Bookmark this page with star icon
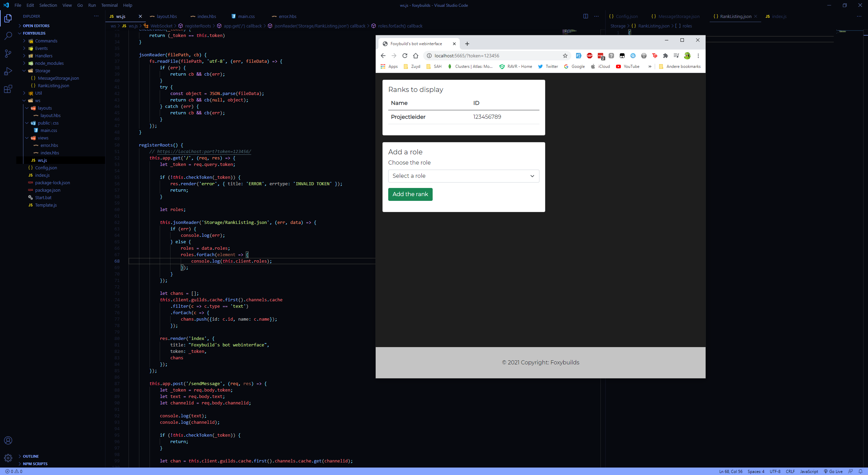Image resolution: width=868 pixels, height=475 pixels. [565, 56]
